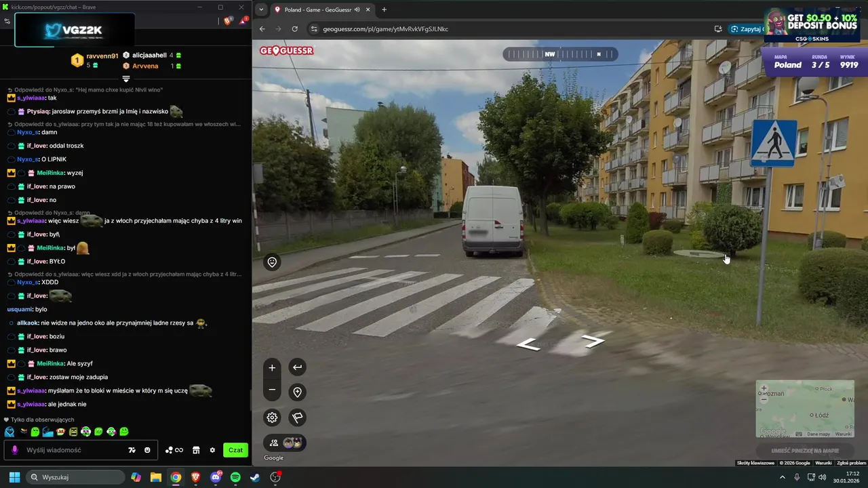The height and width of the screenshot is (488, 868).
Task: Expand the chat leaderboard arrow
Action: coord(125,79)
